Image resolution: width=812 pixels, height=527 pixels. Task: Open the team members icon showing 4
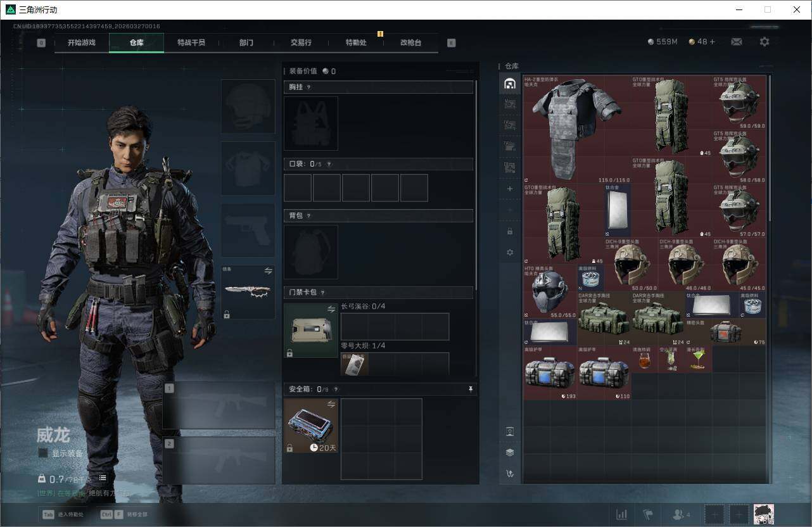682,514
